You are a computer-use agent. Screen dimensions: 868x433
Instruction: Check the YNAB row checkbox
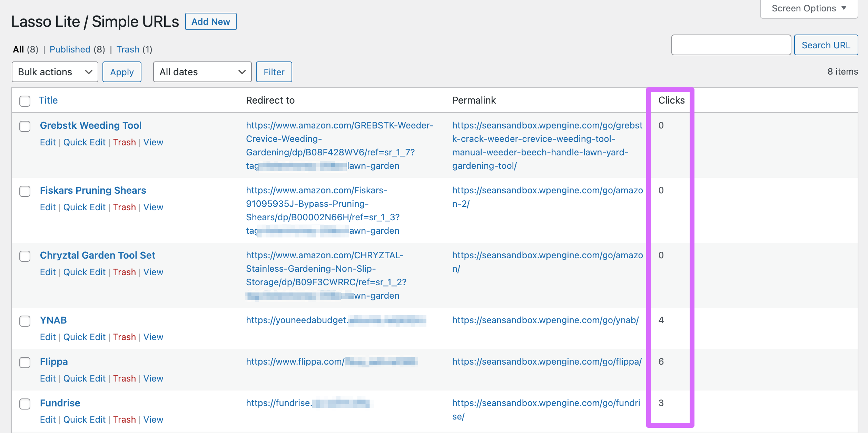pos(25,321)
